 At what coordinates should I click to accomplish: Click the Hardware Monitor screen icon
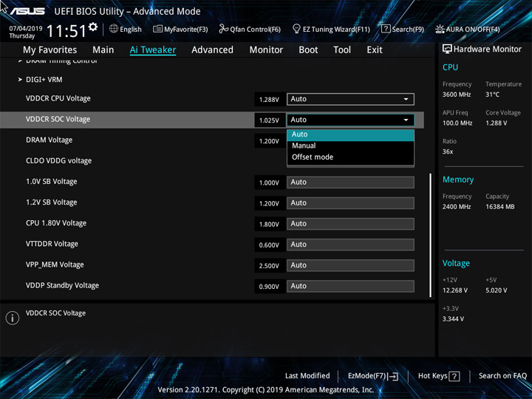pyautogui.click(x=447, y=50)
